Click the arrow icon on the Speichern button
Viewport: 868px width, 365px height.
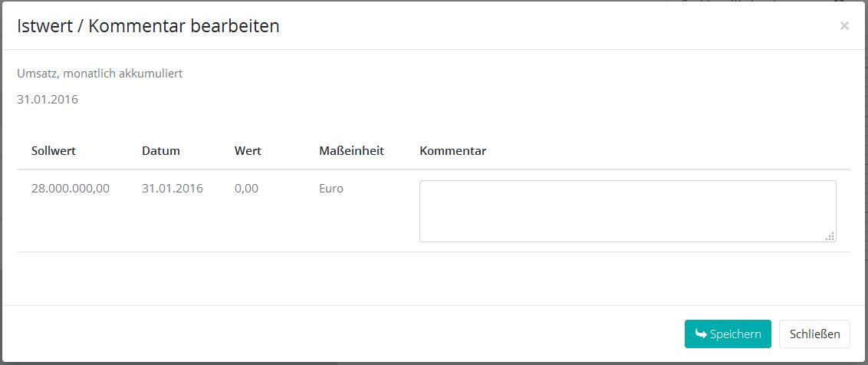(701, 334)
